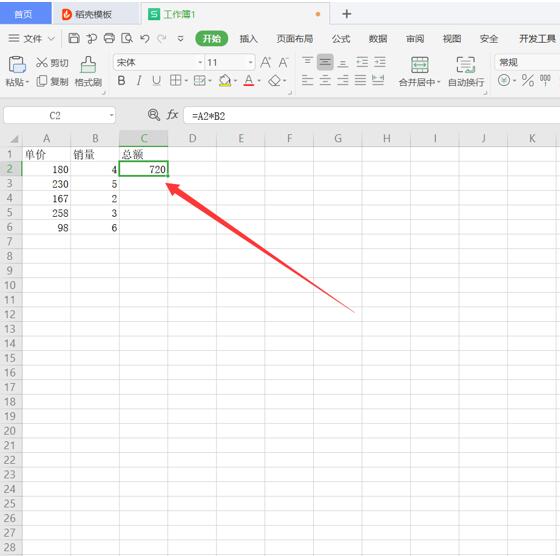Expand the Name Box dropdown arrow
Image resolution: width=560 pixels, height=556 pixels.
[x=111, y=115]
